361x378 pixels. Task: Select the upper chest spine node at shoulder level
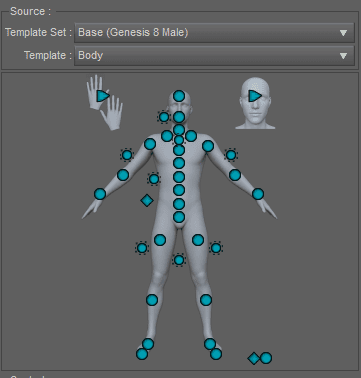pyautogui.click(x=179, y=150)
